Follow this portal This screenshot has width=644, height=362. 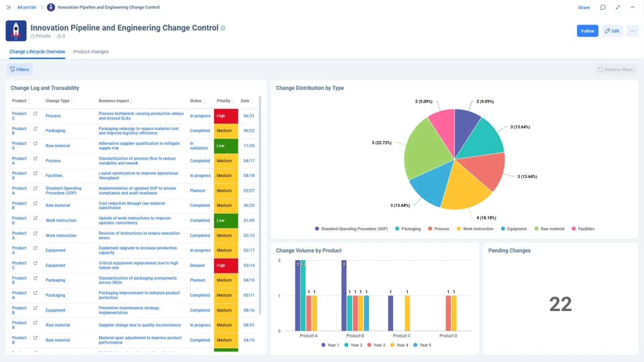pyautogui.click(x=588, y=31)
